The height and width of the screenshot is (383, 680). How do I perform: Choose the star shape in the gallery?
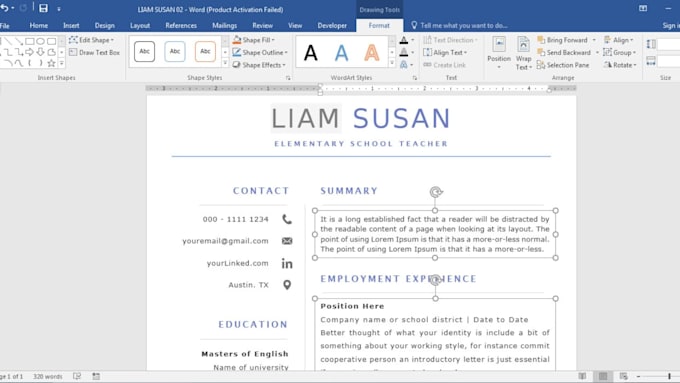coord(51,63)
